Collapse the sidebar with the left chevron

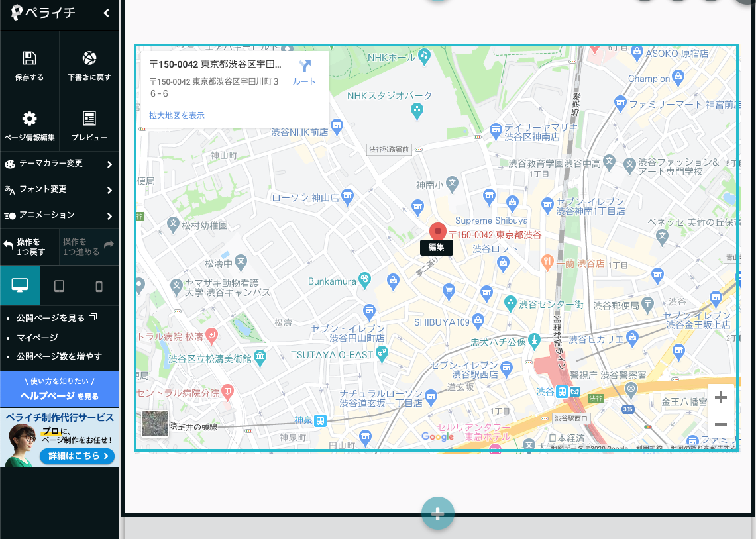[107, 13]
